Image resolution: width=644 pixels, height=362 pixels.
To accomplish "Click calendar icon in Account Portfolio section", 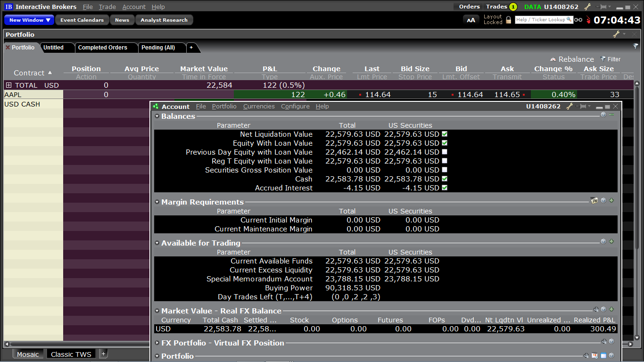I will 595,355.
